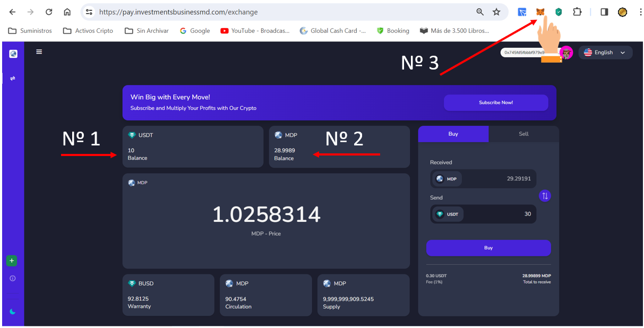644x328 pixels.
Task: Swap Received and Send with the arrows button
Action: 545,196
